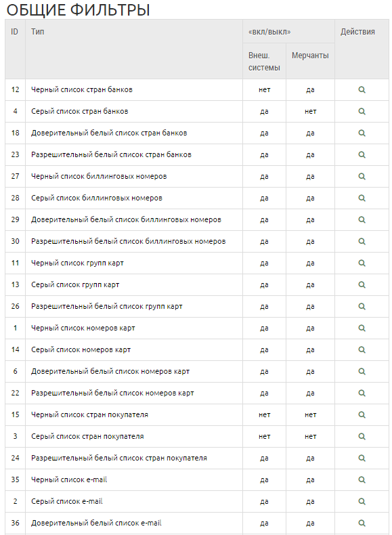Click the magnifier for filter ID 30
This screenshot has width=392, height=535.
(362, 241)
